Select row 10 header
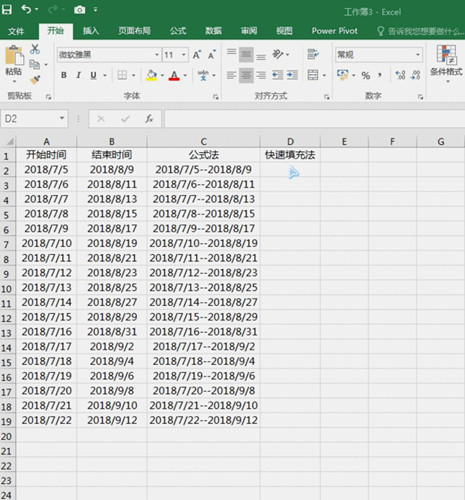Viewport: 465px width, 500px height. click(7, 288)
